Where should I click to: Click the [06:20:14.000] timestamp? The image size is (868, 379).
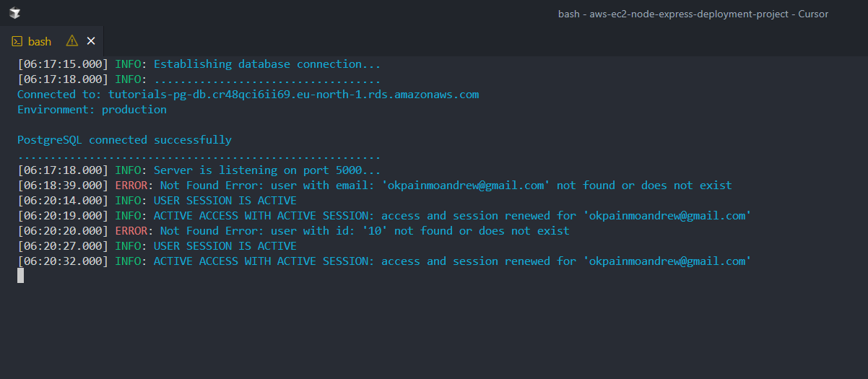(63, 201)
